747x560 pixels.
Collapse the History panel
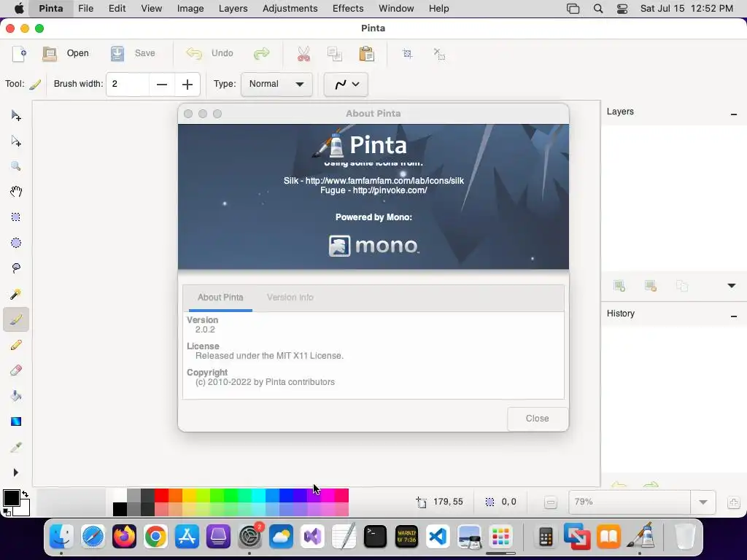734,316
